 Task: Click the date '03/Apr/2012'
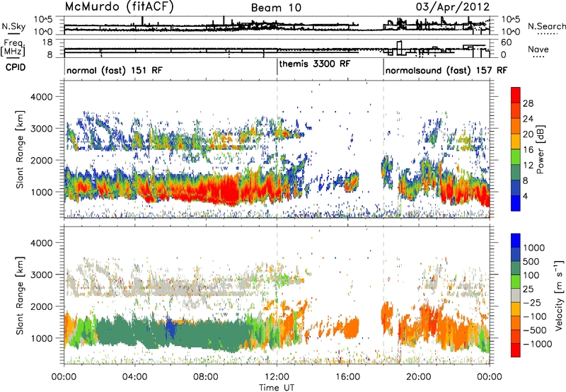coord(453,7)
